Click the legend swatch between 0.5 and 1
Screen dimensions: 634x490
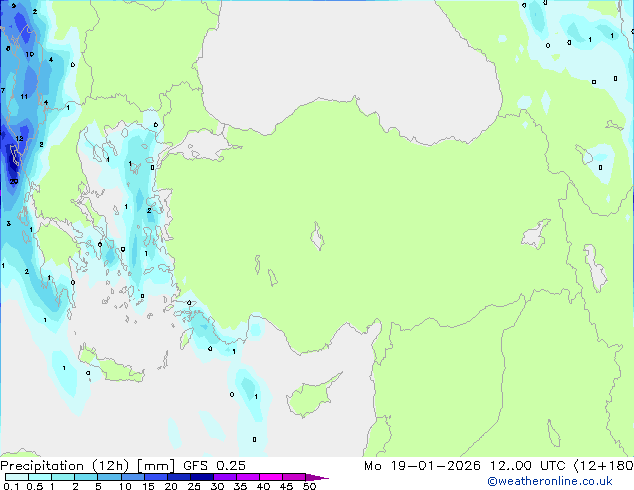click(40, 477)
